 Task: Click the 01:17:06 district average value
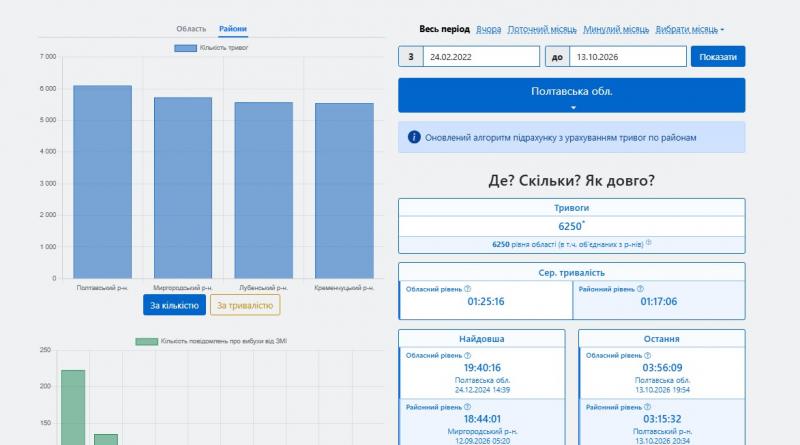tap(659, 302)
